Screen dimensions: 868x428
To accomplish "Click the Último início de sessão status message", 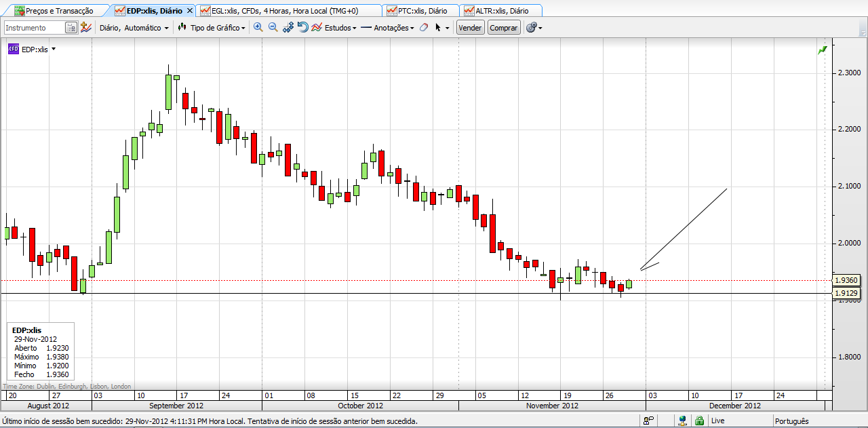I will point(210,421).
